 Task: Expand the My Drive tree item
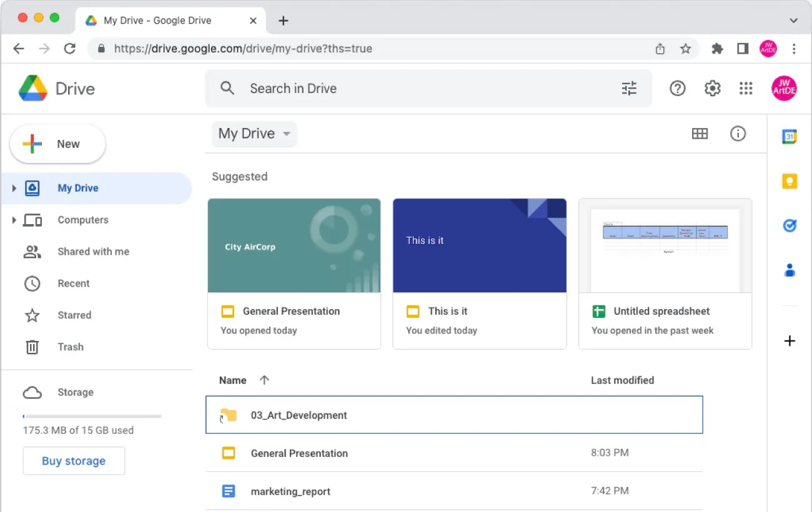pos(14,187)
